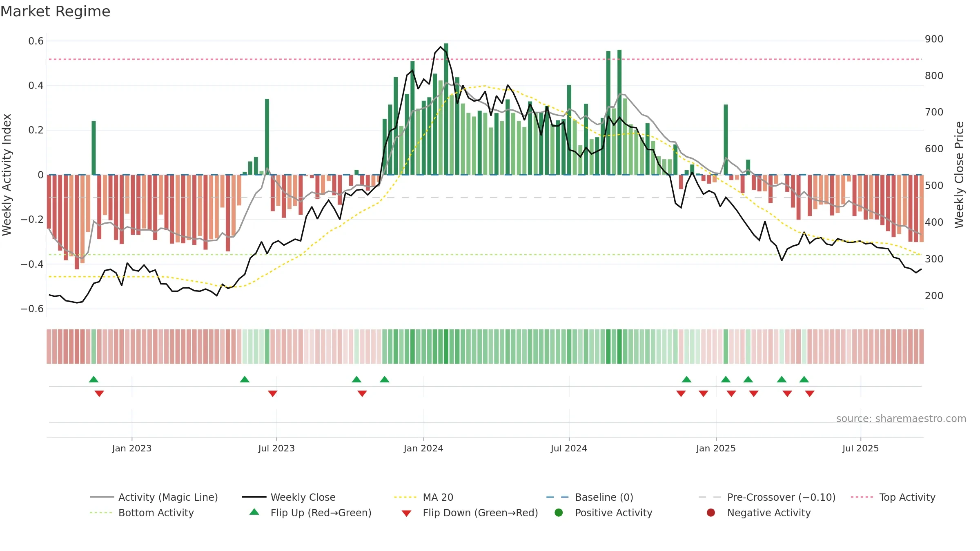Click the 300 tick on the price axis
The height and width of the screenshot is (551, 980).
[x=934, y=259]
